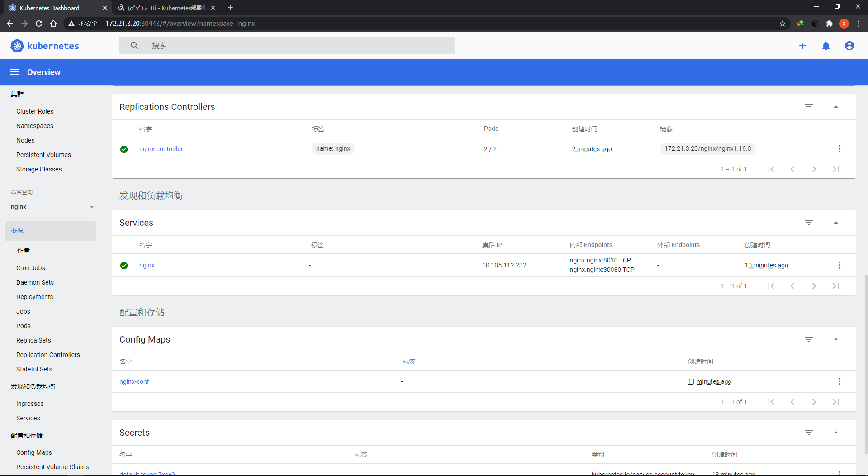The image size is (868, 476).
Task: Open Chrome's three-dot menu
Action: (x=859, y=24)
